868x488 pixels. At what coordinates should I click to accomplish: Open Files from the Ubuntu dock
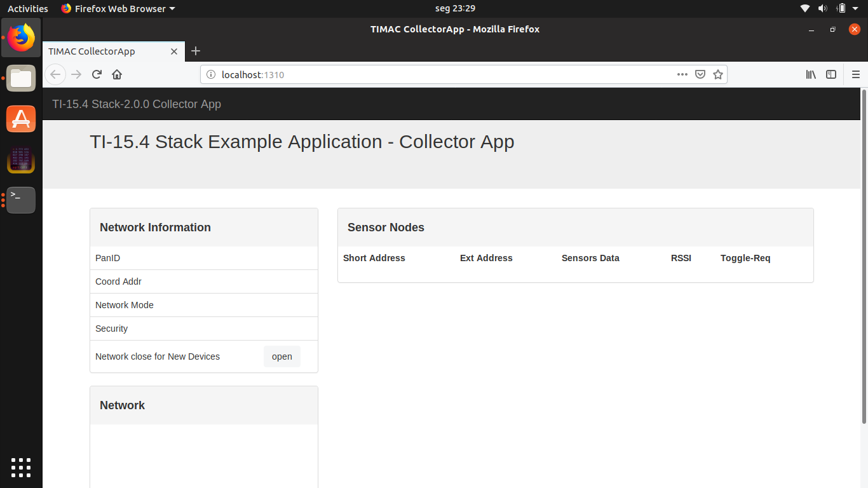[x=21, y=79]
